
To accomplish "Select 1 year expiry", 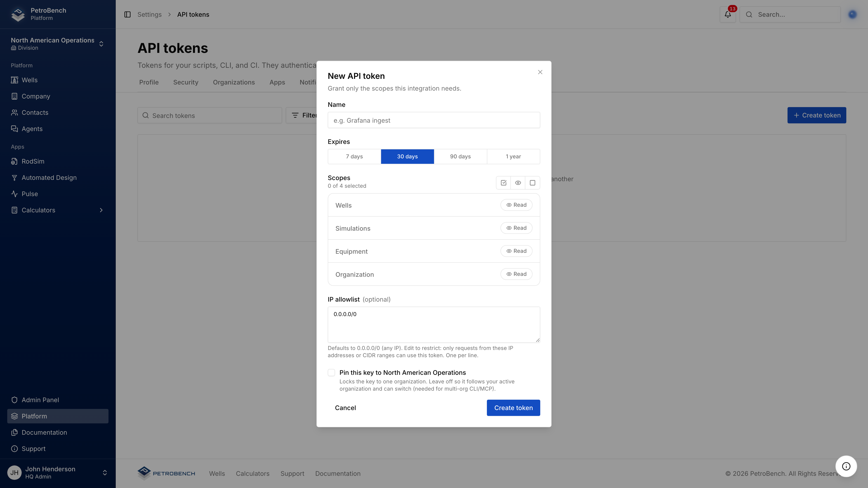I will tap(513, 157).
